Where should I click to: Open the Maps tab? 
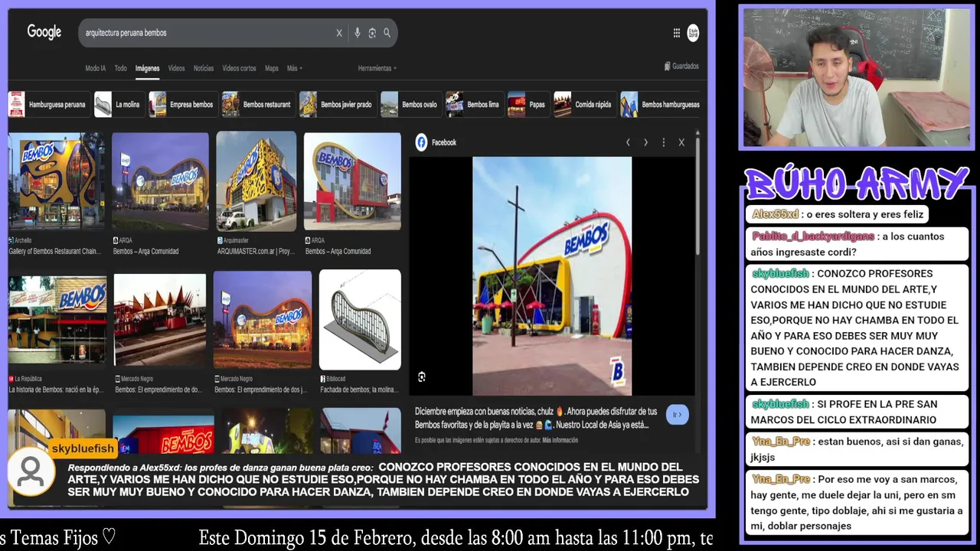tap(271, 68)
